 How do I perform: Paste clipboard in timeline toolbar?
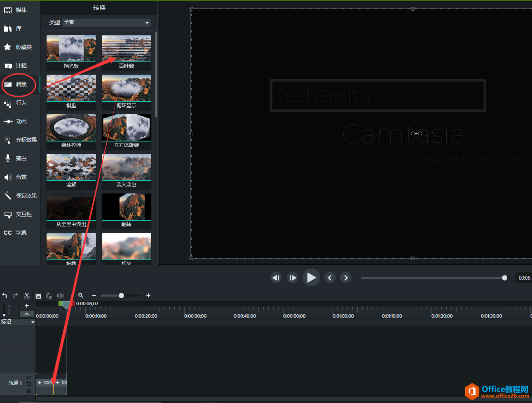49,295
